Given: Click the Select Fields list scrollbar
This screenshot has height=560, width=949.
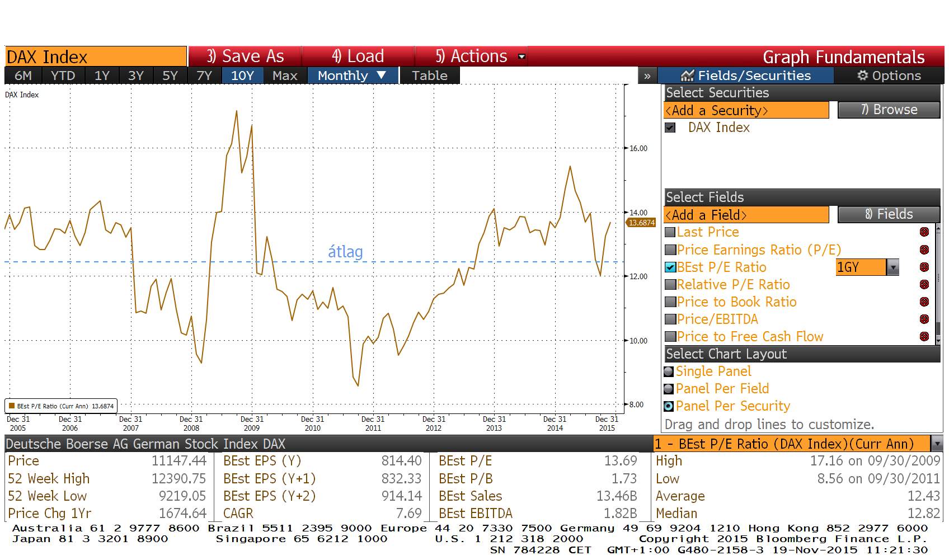Looking at the screenshot, I should pyautogui.click(x=938, y=284).
